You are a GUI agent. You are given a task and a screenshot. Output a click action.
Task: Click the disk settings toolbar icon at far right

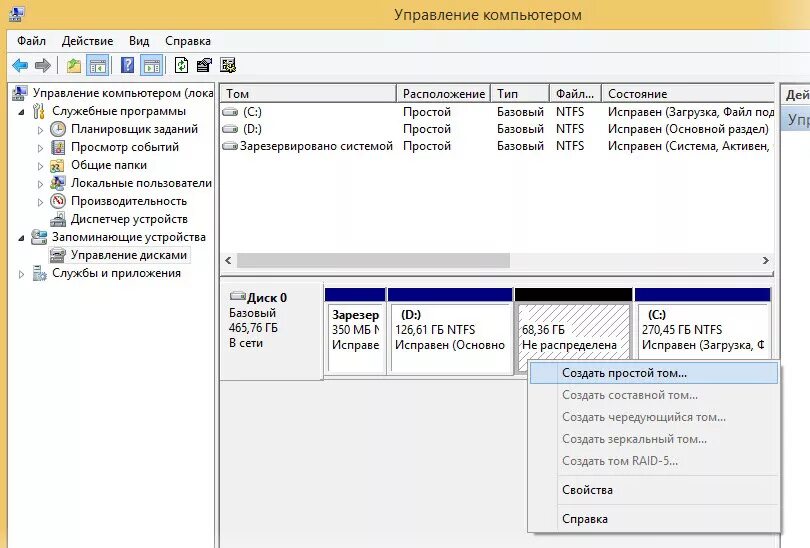[228, 66]
